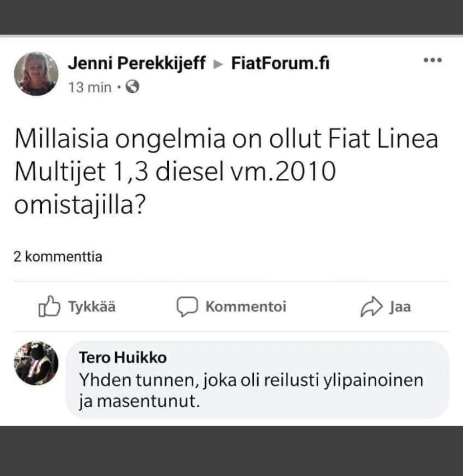Click the 13 min timestamp
The image size is (463, 476).
(89, 88)
